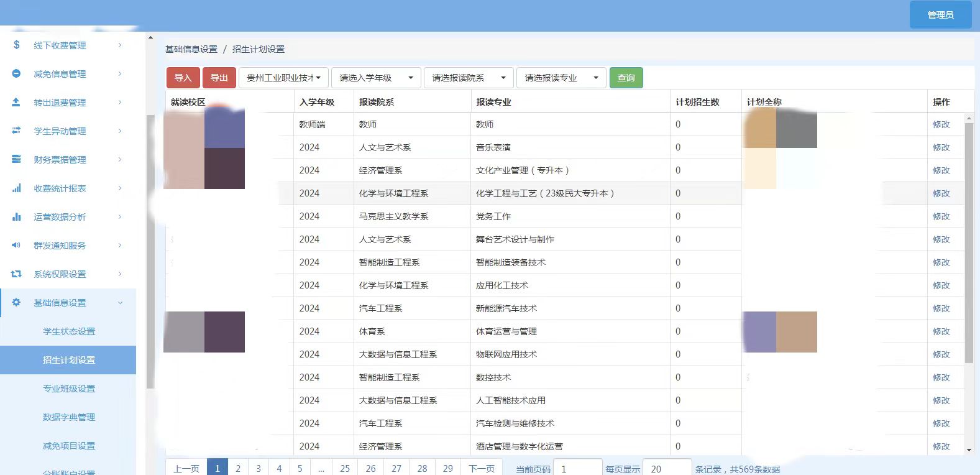980x475 pixels.
Task: Click the swap arrows icon for 学生异动管理
Action: [x=17, y=131]
